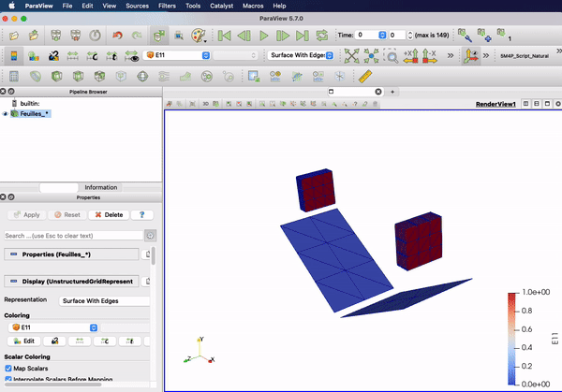562x392 pixels.
Task: Click the properties search field
Action: [73, 235]
